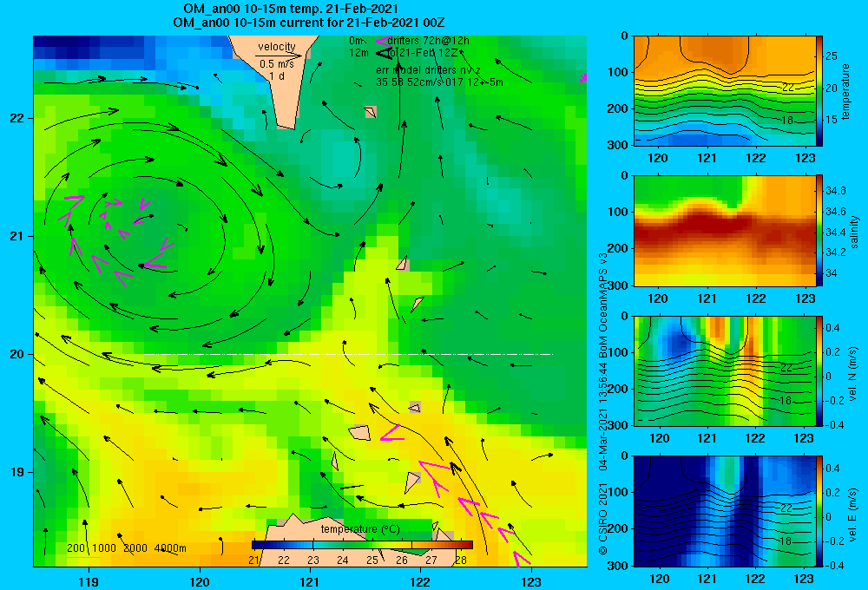Click the "1 d" label under the velocity scale
The image size is (868, 590).
(277, 75)
